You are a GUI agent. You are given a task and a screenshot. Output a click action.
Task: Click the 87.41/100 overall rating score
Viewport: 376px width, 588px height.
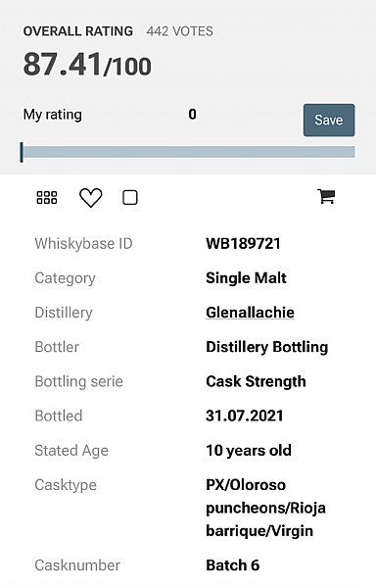pyautogui.click(x=87, y=65)
